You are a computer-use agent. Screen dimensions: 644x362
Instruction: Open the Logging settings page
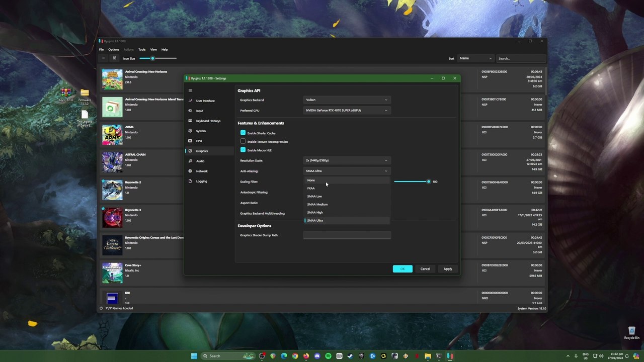(209, 181)
